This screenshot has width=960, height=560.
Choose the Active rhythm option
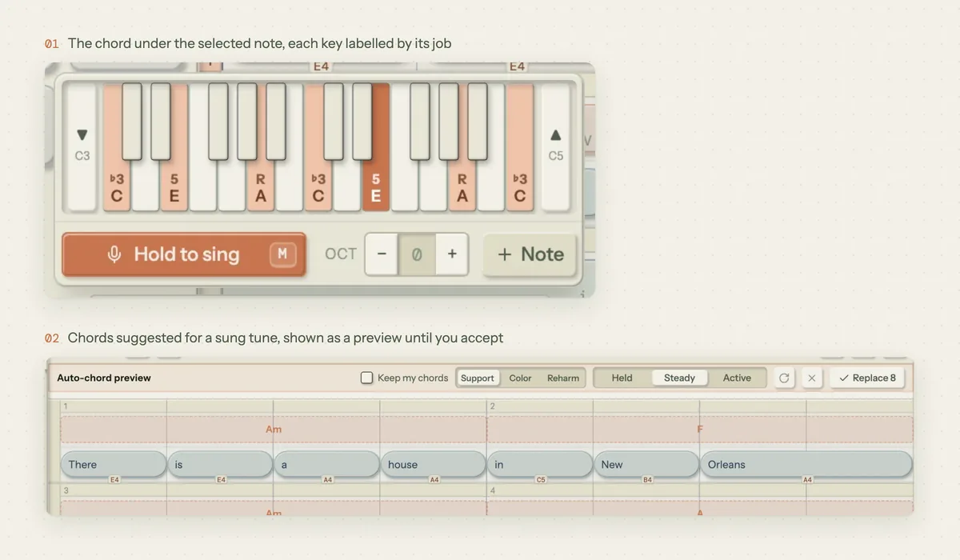coord(737,378)
